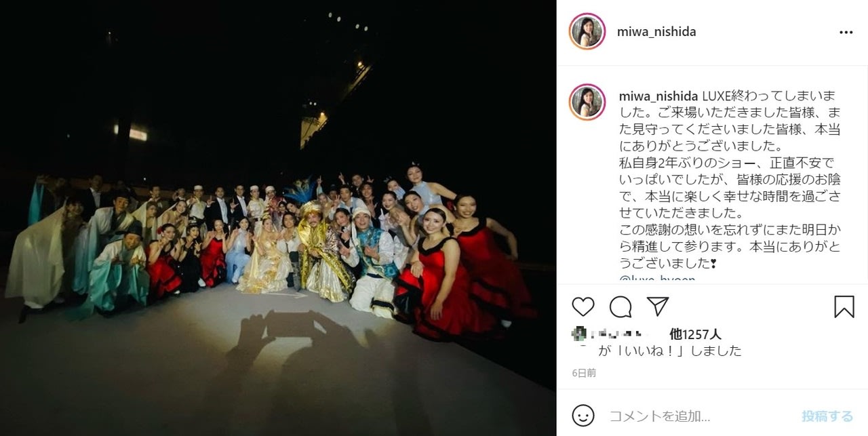Open the emoji picker smiley icon
The width and height of the screenshot is (868, 436).
click(x=583, y=415)
